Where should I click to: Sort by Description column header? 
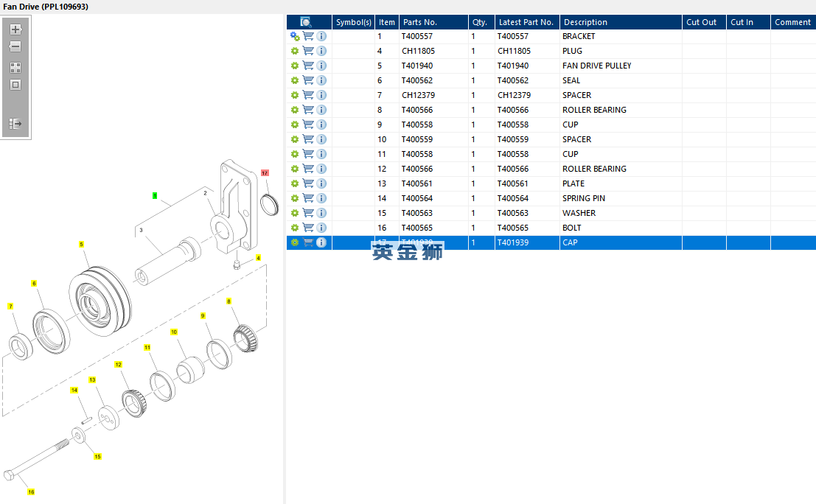[621, 22]
